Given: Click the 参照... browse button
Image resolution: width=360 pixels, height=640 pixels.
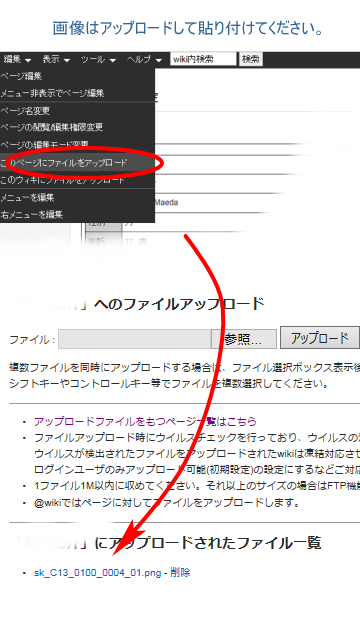Looking at the screenshot, I should click(244, 339).
